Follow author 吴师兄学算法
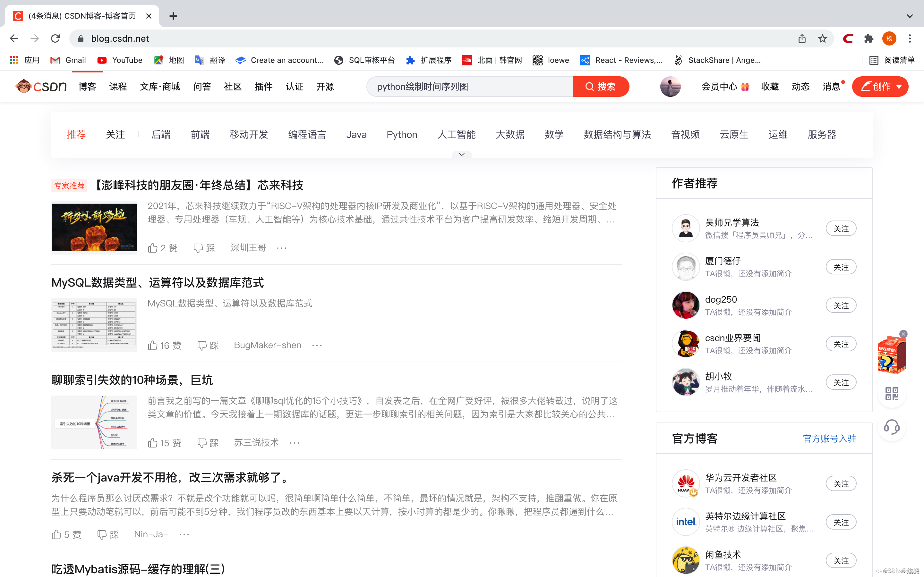Viewport: 924px width, 577px height. click(841, 229)
